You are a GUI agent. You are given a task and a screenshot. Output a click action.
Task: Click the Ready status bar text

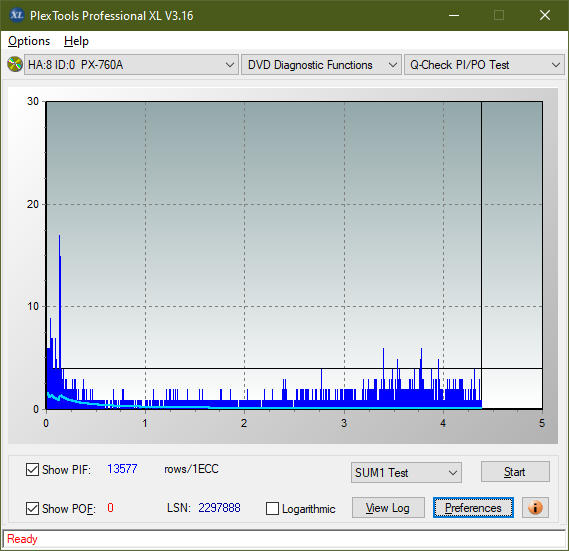click(x=22, y=539)
